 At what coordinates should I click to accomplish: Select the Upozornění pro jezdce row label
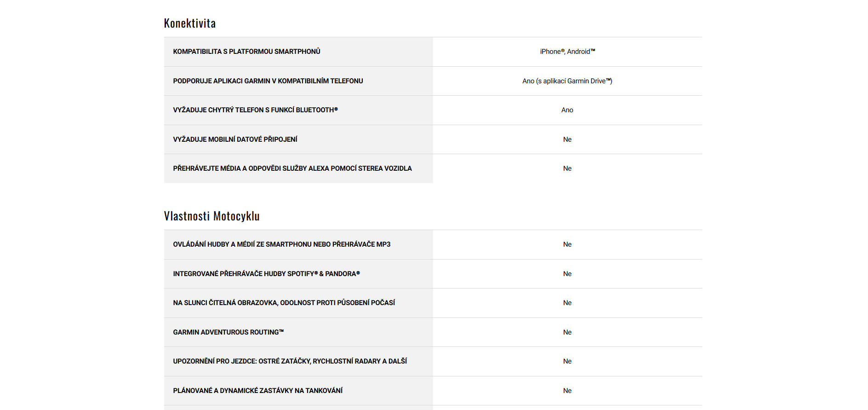[290, 361]
